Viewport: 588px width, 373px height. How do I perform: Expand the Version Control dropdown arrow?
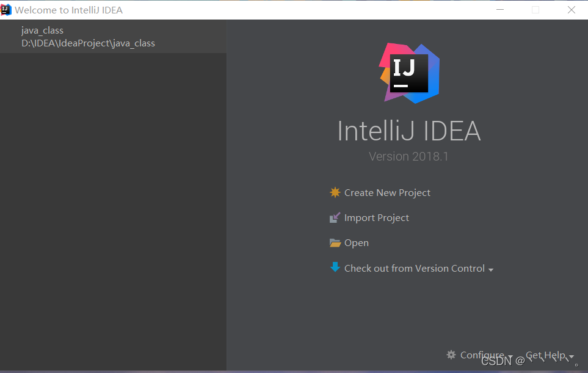490,270
